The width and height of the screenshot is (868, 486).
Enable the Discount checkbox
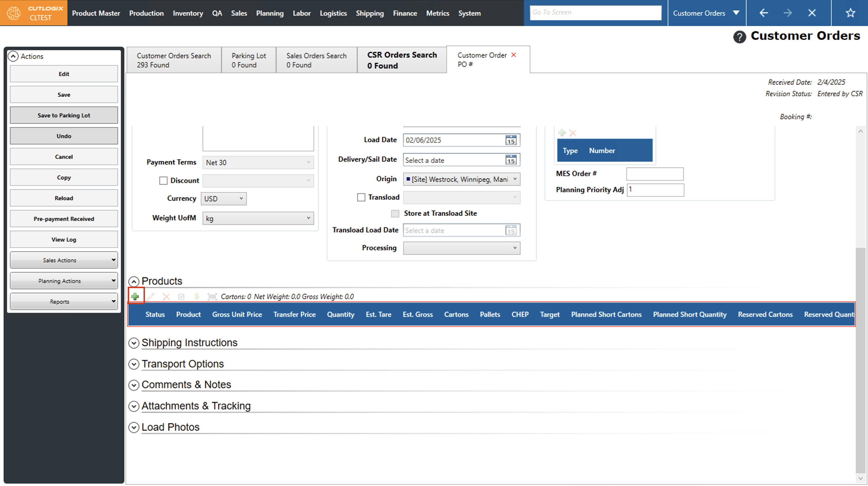163,181
